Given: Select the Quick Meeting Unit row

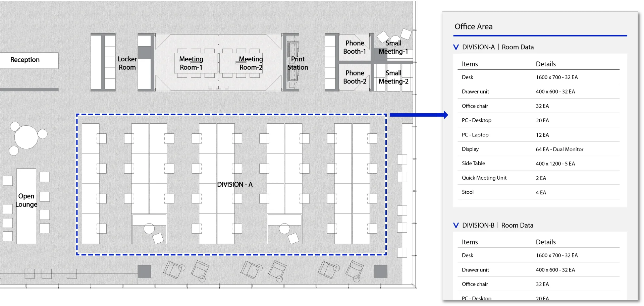Looking at the screenshot, I should 539,178.
